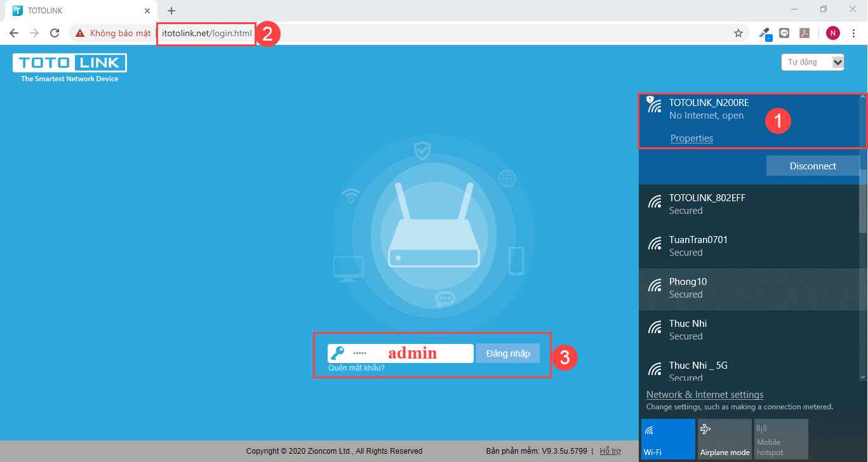The width and height of the screenshot is (868, 462).
Task: Click the TOTOLINK tab favicon
Action: 17,11
